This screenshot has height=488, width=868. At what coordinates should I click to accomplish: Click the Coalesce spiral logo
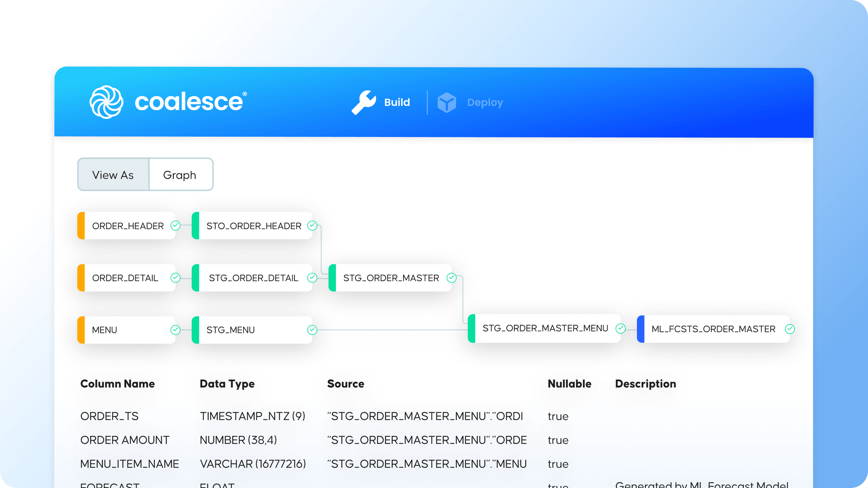coord(107,102)
